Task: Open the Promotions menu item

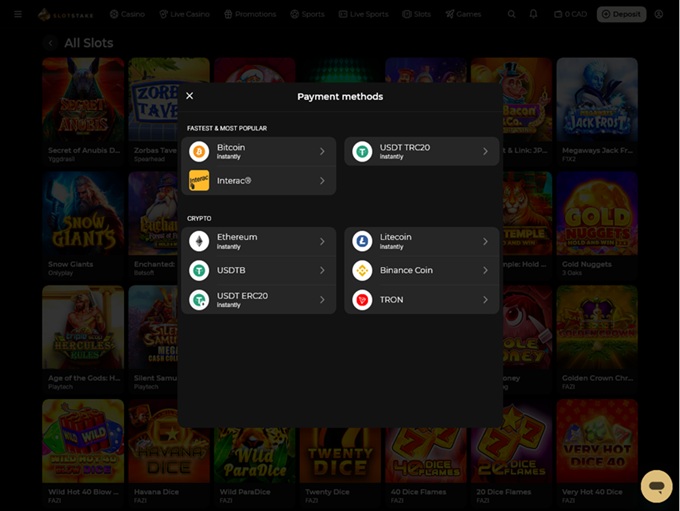Action: pos(250,14)
